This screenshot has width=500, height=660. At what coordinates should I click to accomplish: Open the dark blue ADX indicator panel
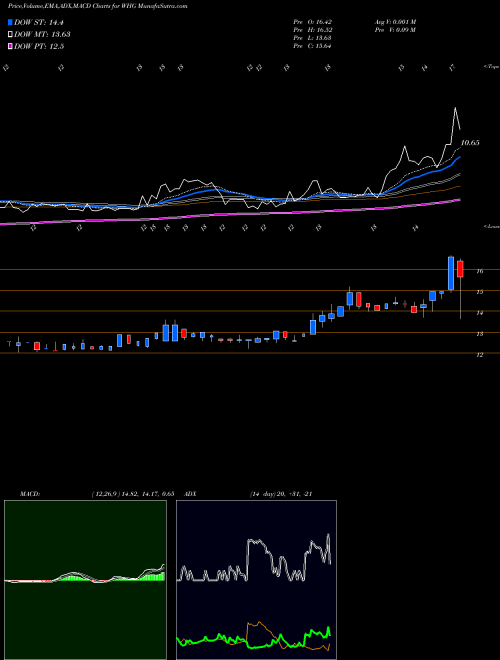[256, 580]
